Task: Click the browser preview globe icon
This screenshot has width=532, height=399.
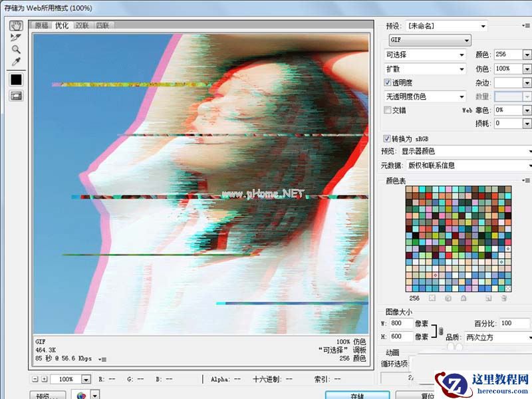Action: pos(81,396)
